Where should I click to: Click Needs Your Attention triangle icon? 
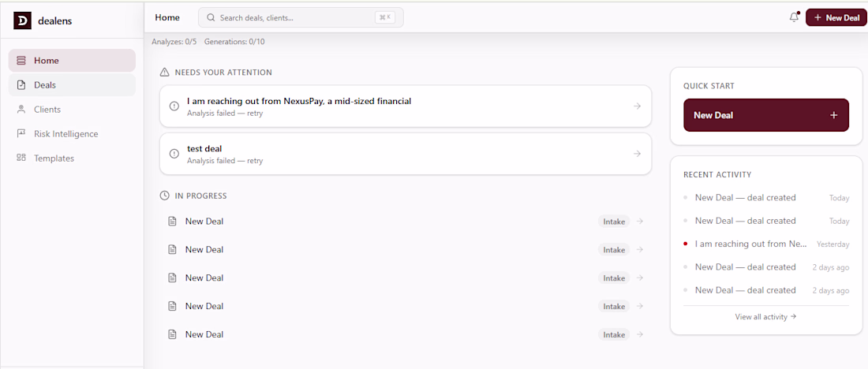click(x=164, y=72)
